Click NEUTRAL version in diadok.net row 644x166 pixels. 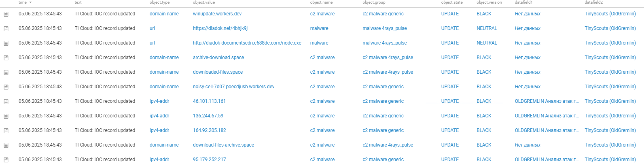point(487,28)
